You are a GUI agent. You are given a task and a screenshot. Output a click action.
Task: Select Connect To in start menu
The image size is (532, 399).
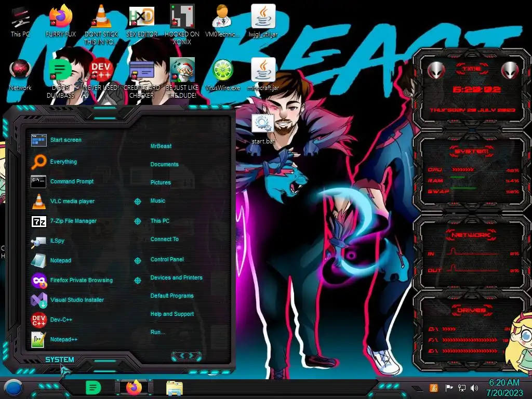point(164,239)
